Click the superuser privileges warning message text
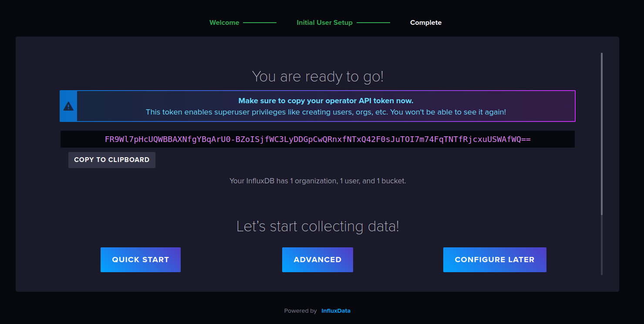This screenshot has height=324, width=644. click(326, 112)
